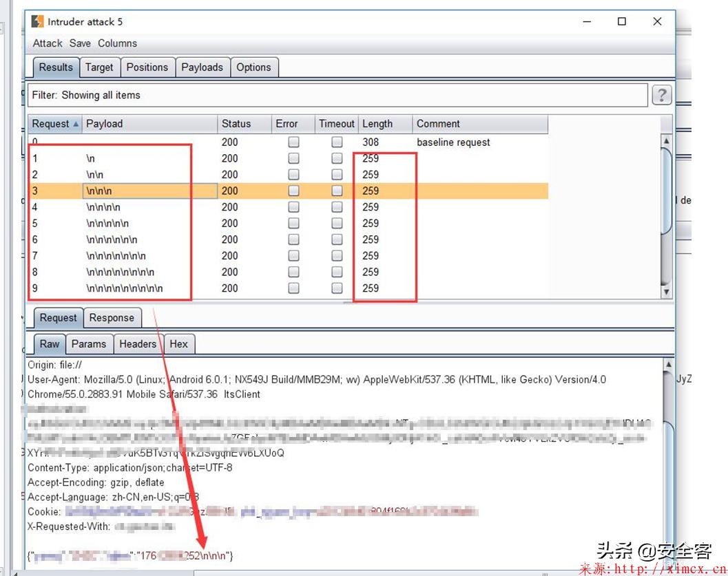Select request row 1 with payload \n
This screenshot has height=576, width=728.
[289, 158]
